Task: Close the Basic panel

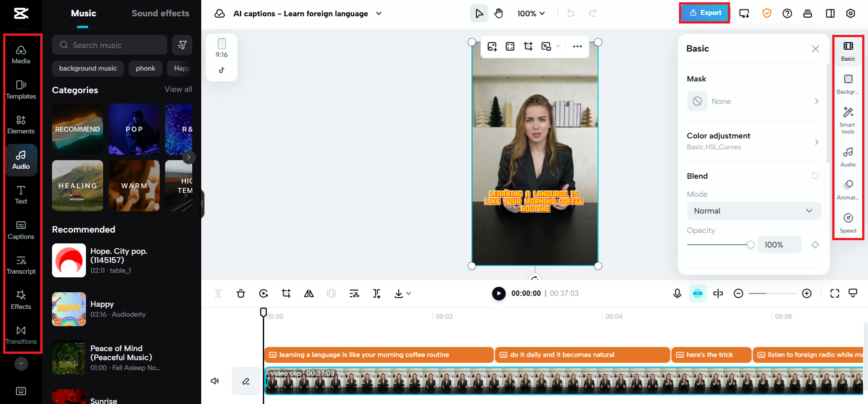Action: pyautogui.click(x=815, y=49)
